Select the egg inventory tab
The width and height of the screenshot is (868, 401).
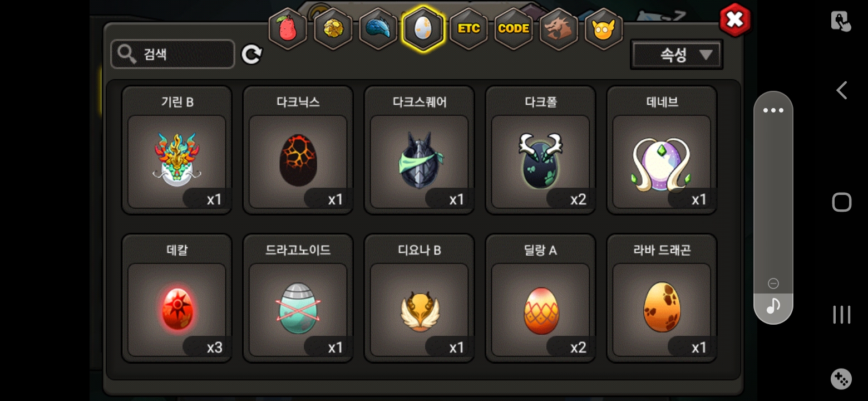click(423, 29)
